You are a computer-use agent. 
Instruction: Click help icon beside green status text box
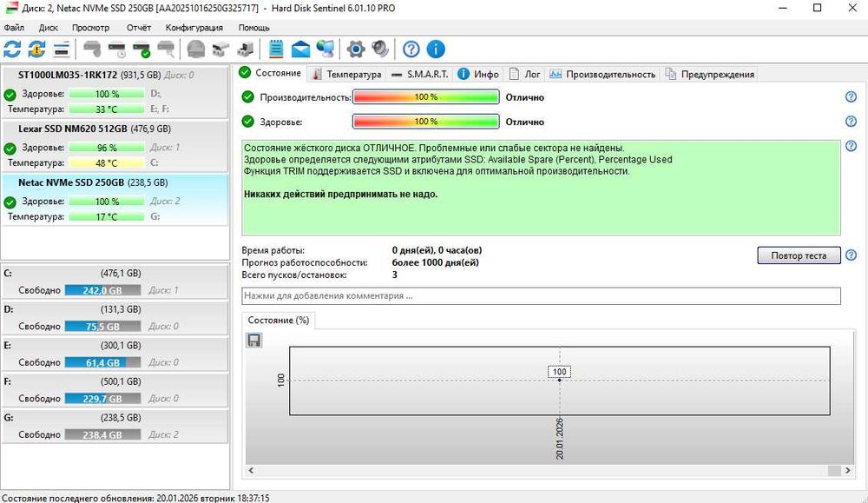coord(851,146)
